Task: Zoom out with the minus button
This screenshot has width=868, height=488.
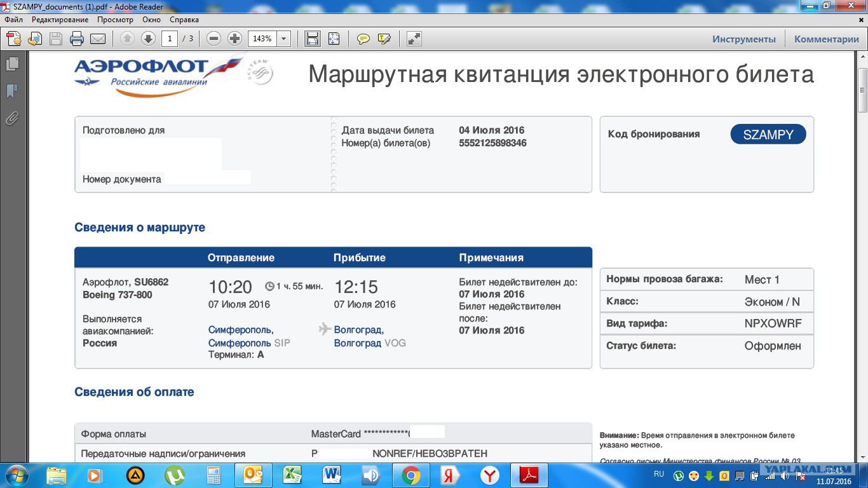Action: click(x=214, y=39)
